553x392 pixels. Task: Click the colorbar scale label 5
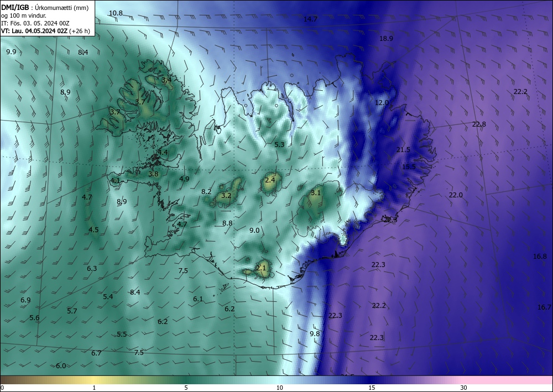coord(186,388)
